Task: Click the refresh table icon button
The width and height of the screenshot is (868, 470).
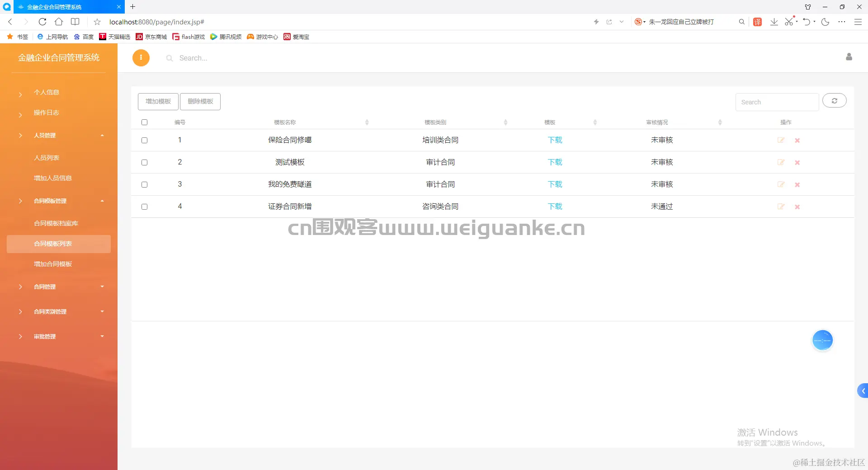Action: (x=834, y=101)
